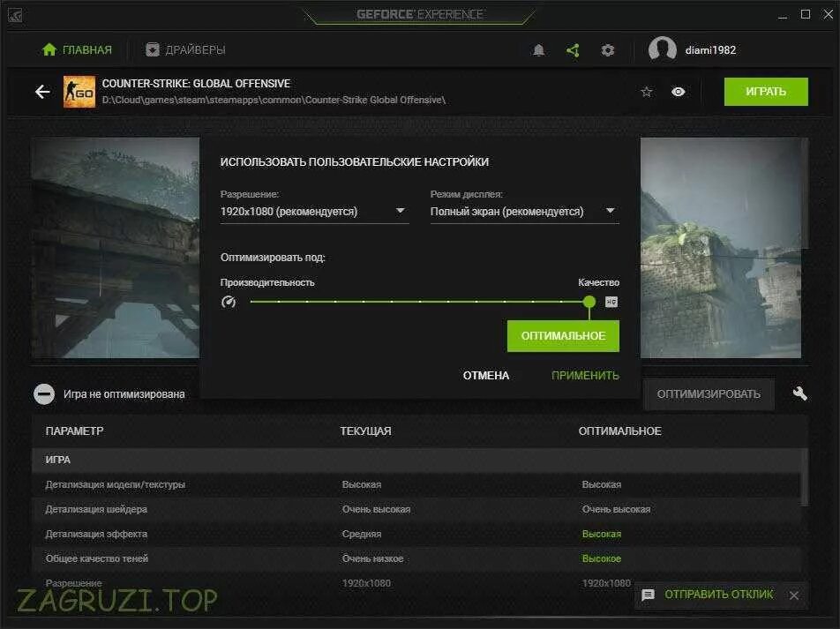
Task: Click the GeForce Experience window logo icon
Action: click(x=15, y=15)
